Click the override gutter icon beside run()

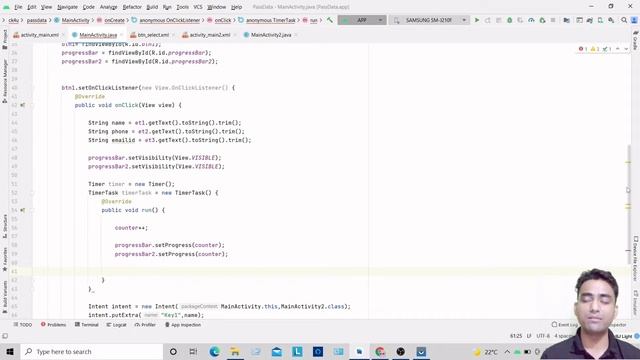23,210
